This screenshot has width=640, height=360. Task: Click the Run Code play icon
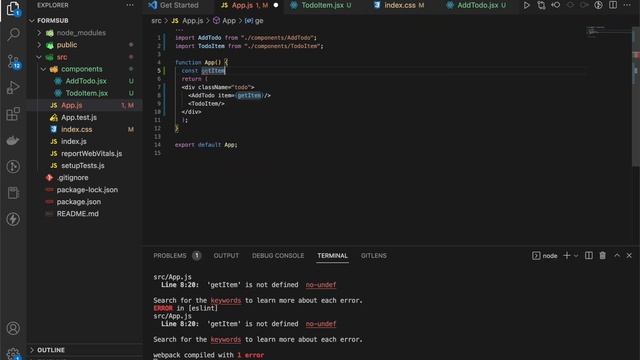click(527, 5)
